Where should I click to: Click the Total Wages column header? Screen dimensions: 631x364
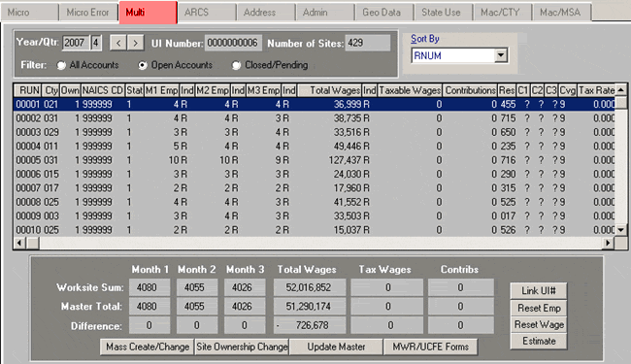[330, 90]
